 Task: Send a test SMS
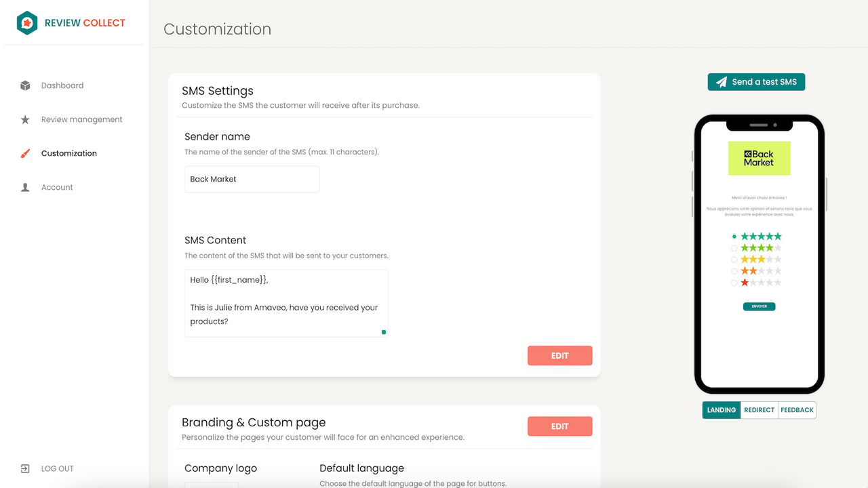[756, 82]
